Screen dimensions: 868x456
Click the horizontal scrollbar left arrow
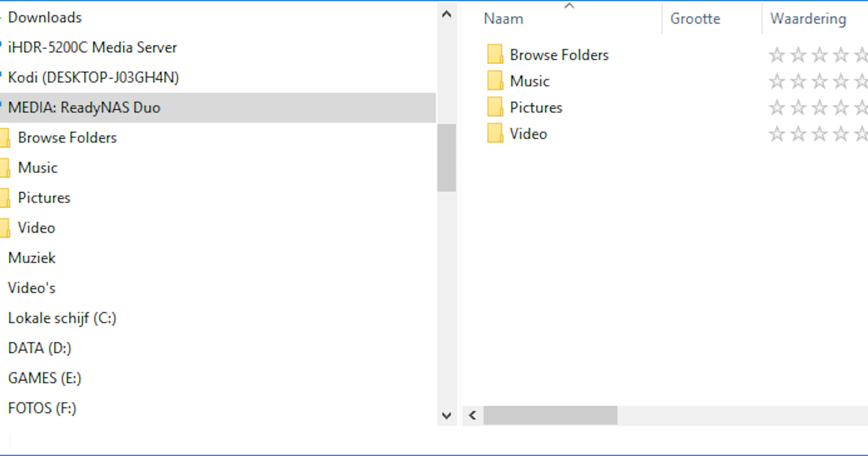click(x=472, y=416)
